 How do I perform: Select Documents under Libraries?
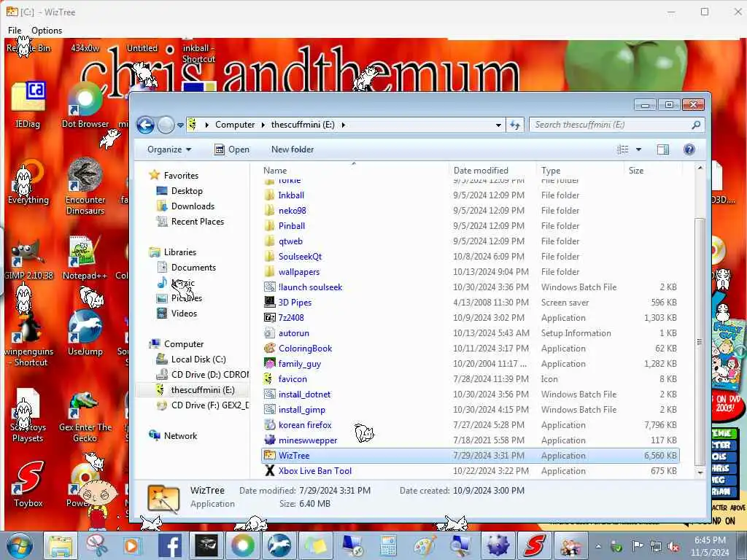coord(193,268)
